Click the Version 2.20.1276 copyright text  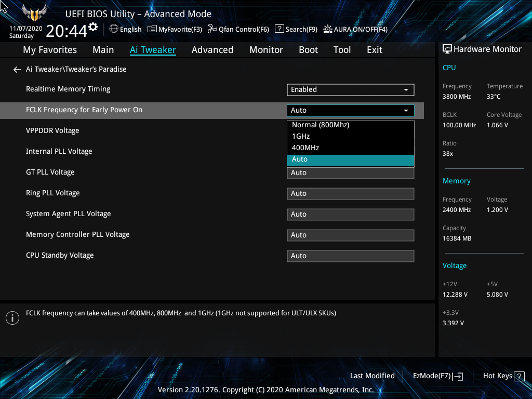pyautogui.click(x=265, y=390)
